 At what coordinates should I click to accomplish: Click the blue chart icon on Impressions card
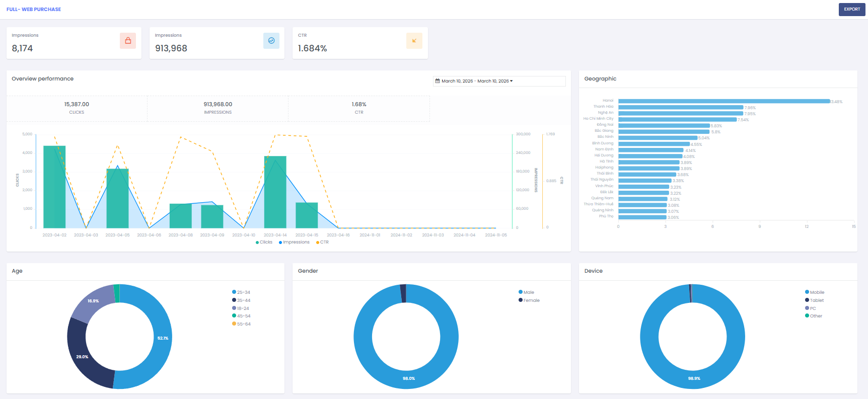(x=271, y=41)
